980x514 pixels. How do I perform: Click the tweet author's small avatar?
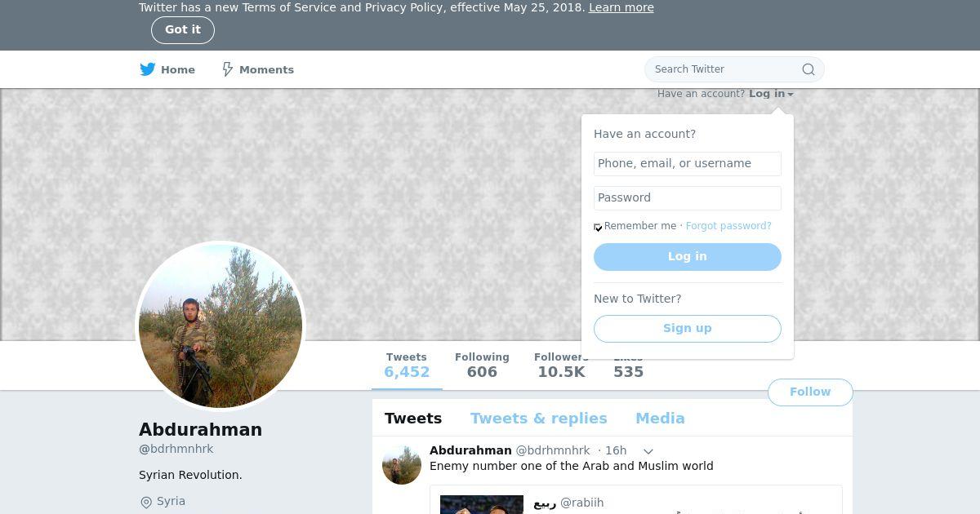click(402, 465)
